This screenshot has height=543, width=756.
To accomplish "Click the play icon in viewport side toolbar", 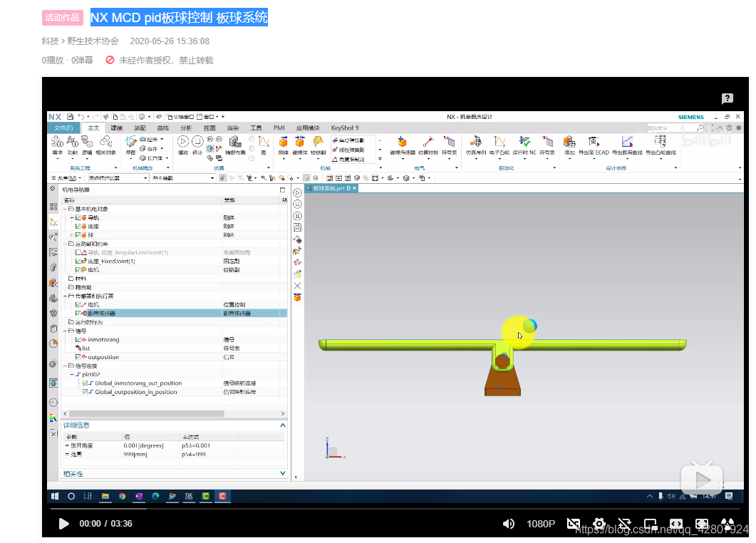I will tap(297, 193).
